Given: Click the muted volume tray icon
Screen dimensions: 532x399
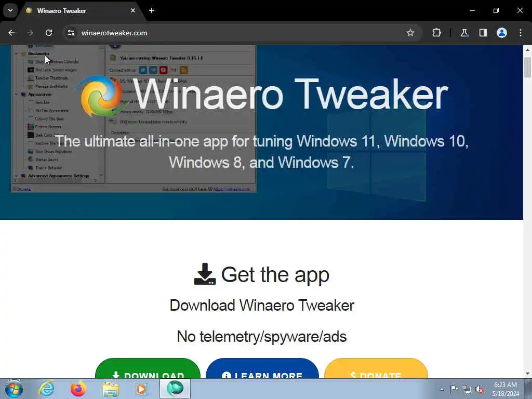Looking at the screenshot, I should [480, 390].
